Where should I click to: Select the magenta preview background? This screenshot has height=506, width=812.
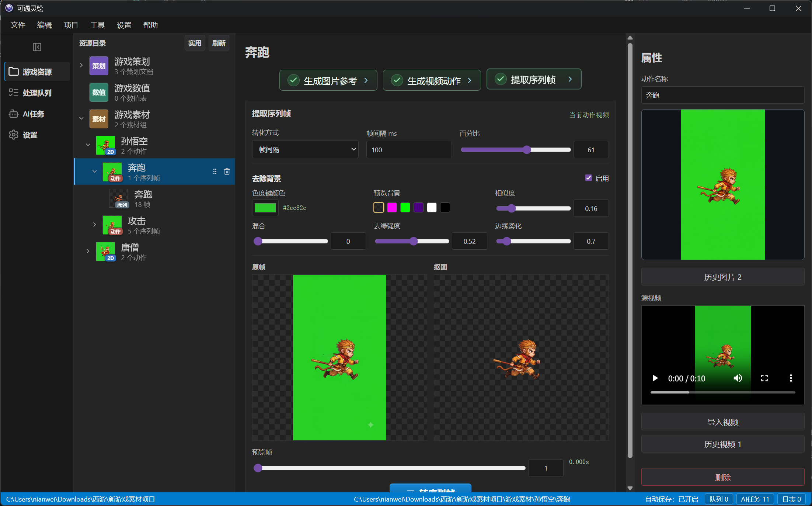392,208
